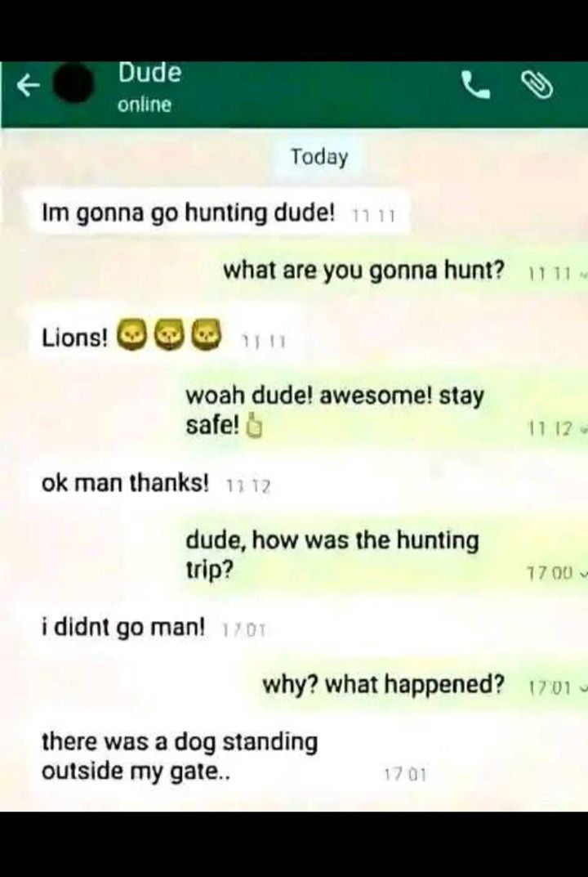
Task: Open Dude's profile picture
Action: pos(73,83)
